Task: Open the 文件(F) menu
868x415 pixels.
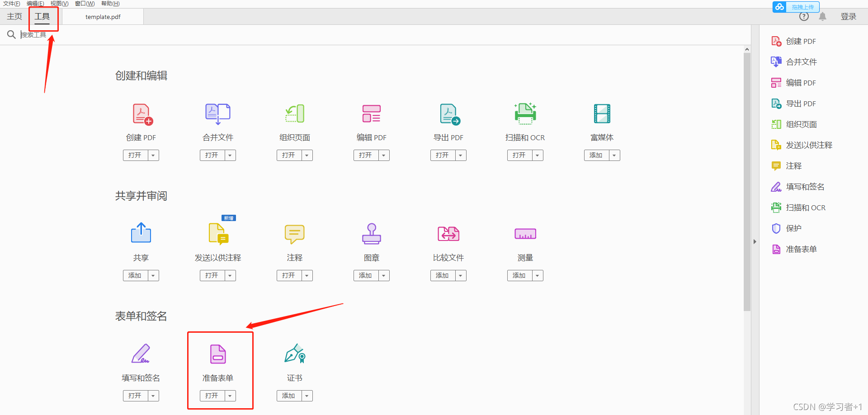Action: coord(11,4)
